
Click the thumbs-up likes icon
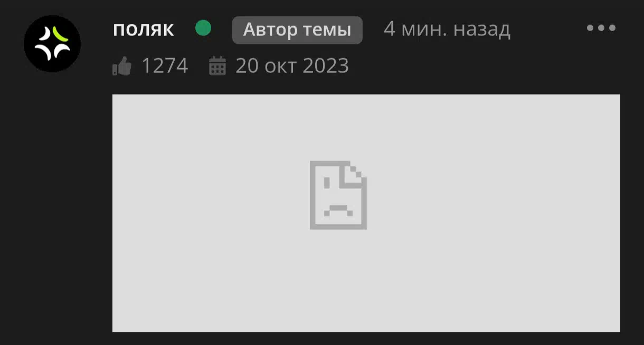pyautogui.click(x=121, y=67)
